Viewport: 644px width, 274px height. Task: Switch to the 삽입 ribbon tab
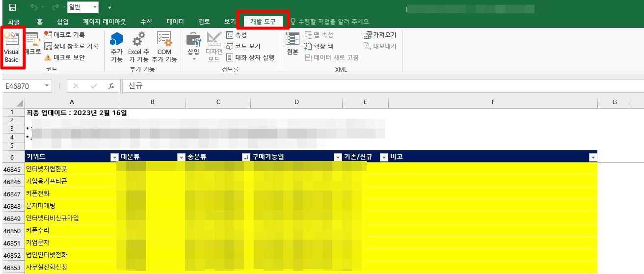click(x=63, y=22)
